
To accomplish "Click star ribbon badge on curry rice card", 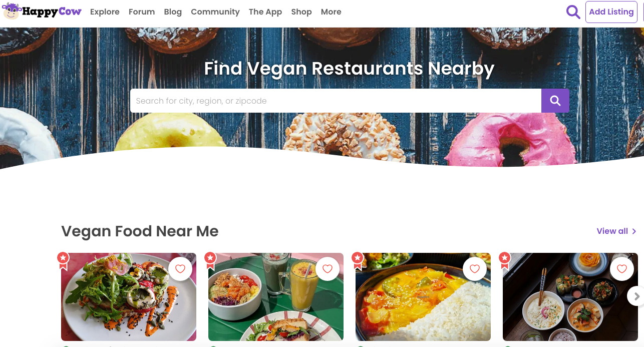I will pyautogui.click(x=358, y=261).
